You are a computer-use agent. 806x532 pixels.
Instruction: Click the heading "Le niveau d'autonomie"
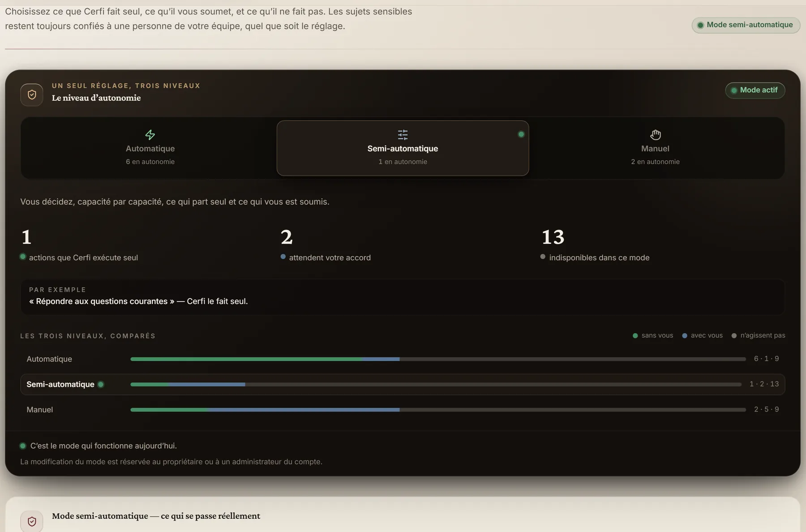(96, 98)
